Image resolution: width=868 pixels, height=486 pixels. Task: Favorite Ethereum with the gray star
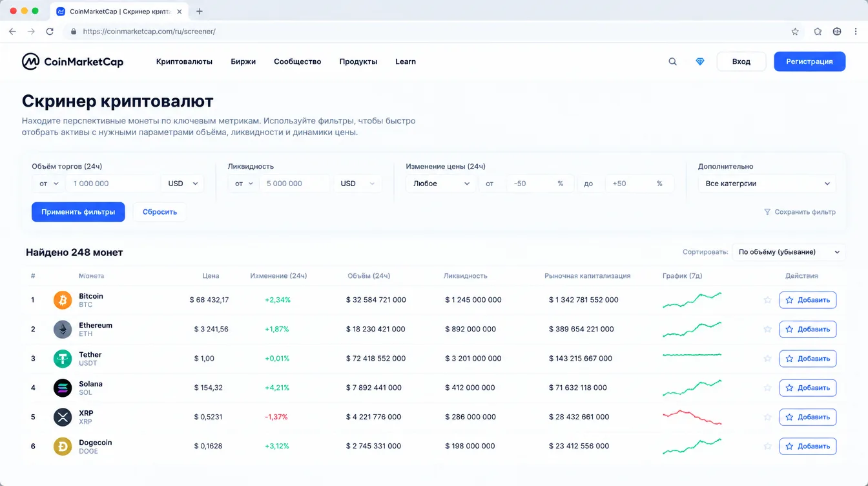[x=767, y=329]
